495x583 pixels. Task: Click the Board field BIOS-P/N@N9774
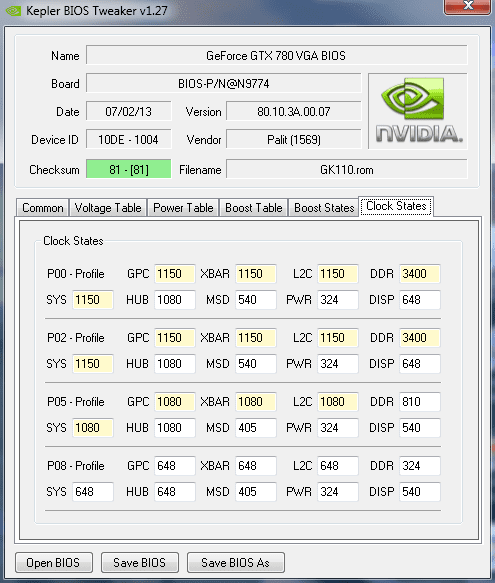coord(224,83)
